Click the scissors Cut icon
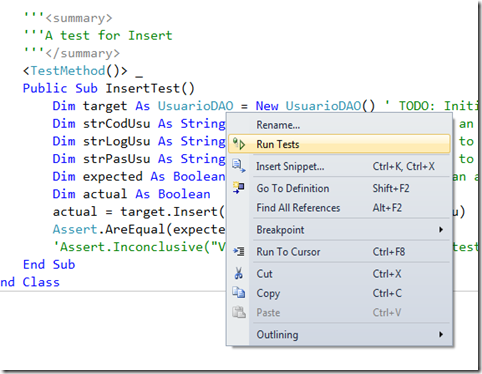482x374 pixels. pyautogui.click(x=239, y=273)
